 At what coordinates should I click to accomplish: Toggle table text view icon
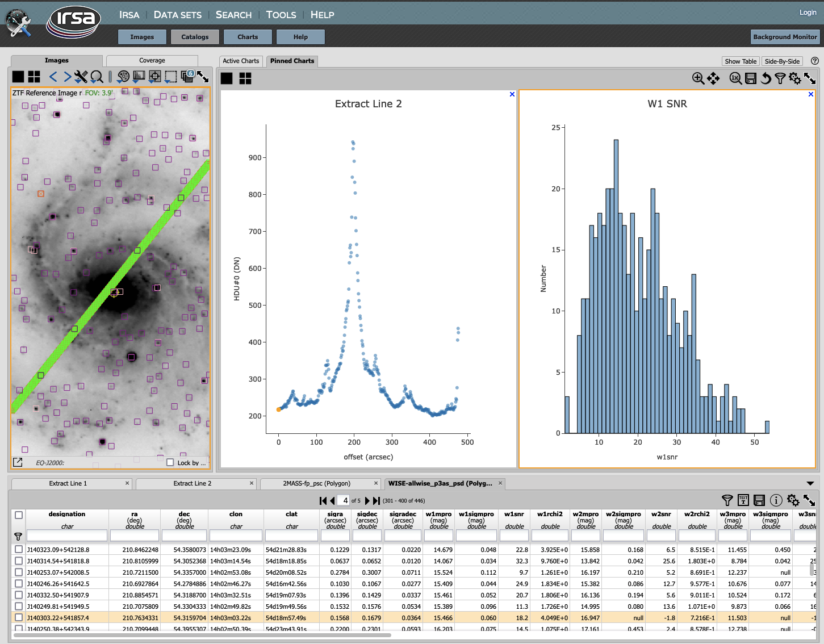tap(743, 500)
